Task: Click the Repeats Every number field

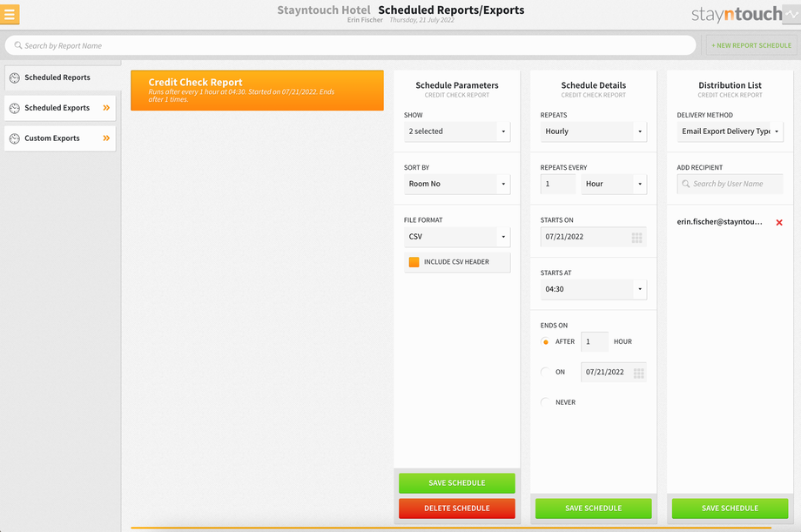Action: [558, 184]
